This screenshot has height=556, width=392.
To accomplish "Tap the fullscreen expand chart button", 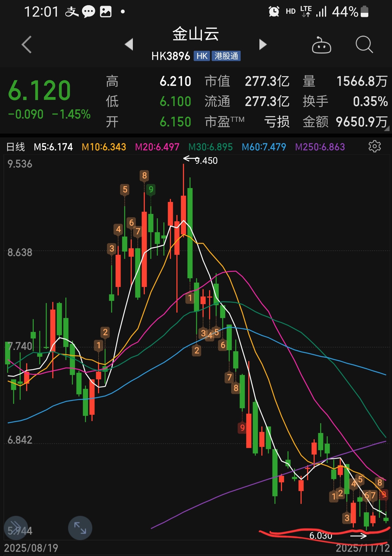I will coord(80,528).
